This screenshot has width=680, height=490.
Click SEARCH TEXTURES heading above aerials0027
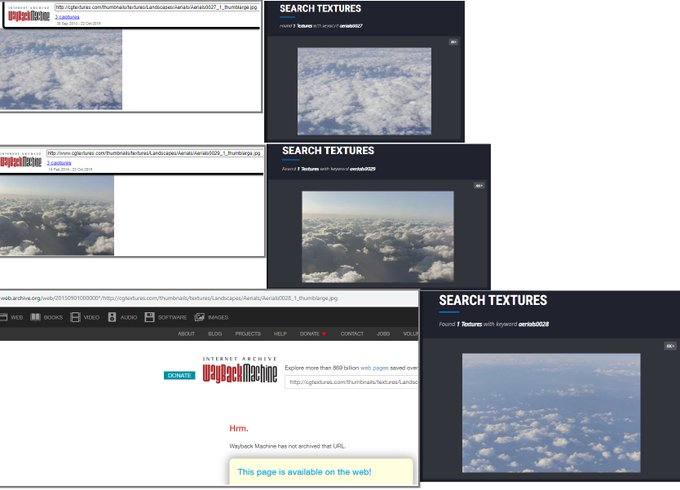[320, 8]
